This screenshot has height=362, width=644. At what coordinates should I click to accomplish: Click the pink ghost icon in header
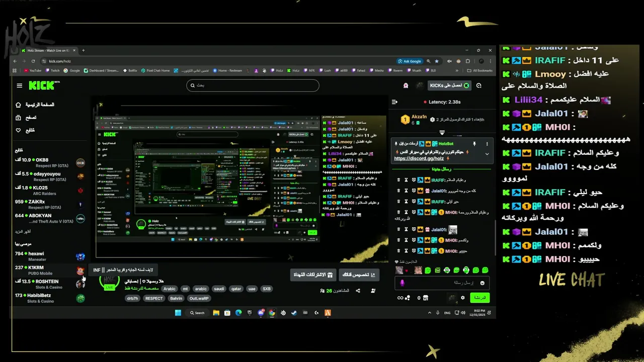pyautogui.click(x=406, y=85)
